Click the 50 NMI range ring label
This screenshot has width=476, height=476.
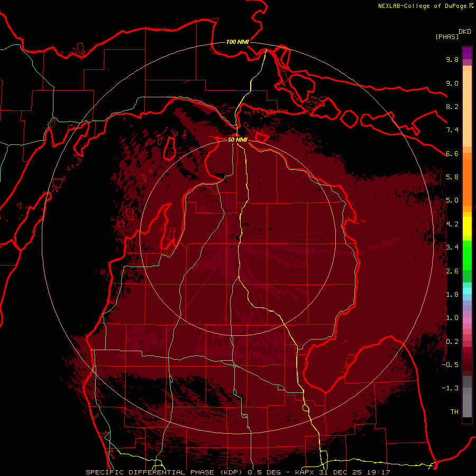click(237, 140)
